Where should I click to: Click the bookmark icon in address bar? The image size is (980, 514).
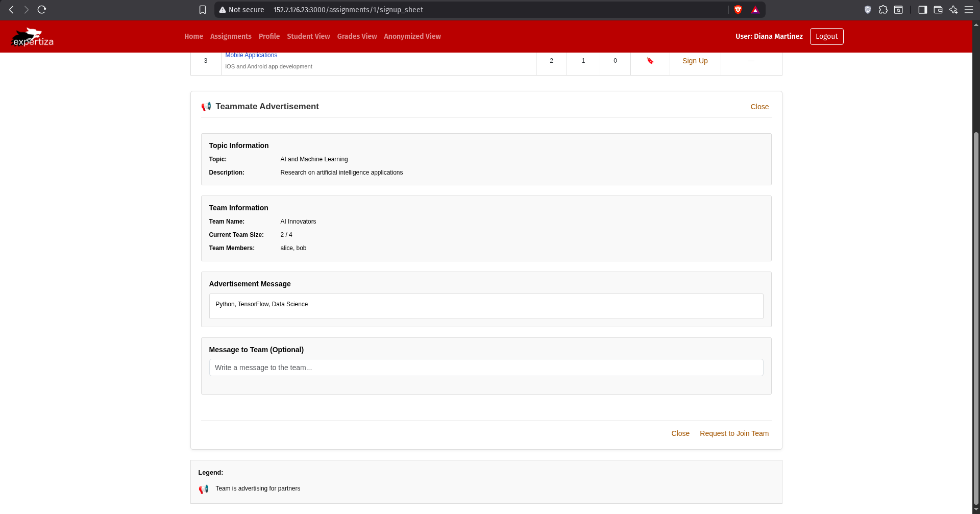pyautogui.click(x=203, y=10)
